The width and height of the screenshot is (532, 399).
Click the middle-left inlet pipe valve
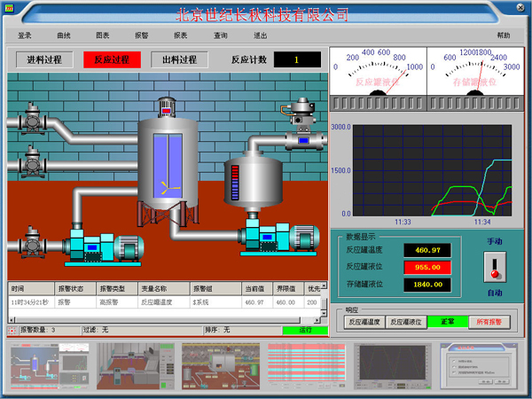coord(33,162)
